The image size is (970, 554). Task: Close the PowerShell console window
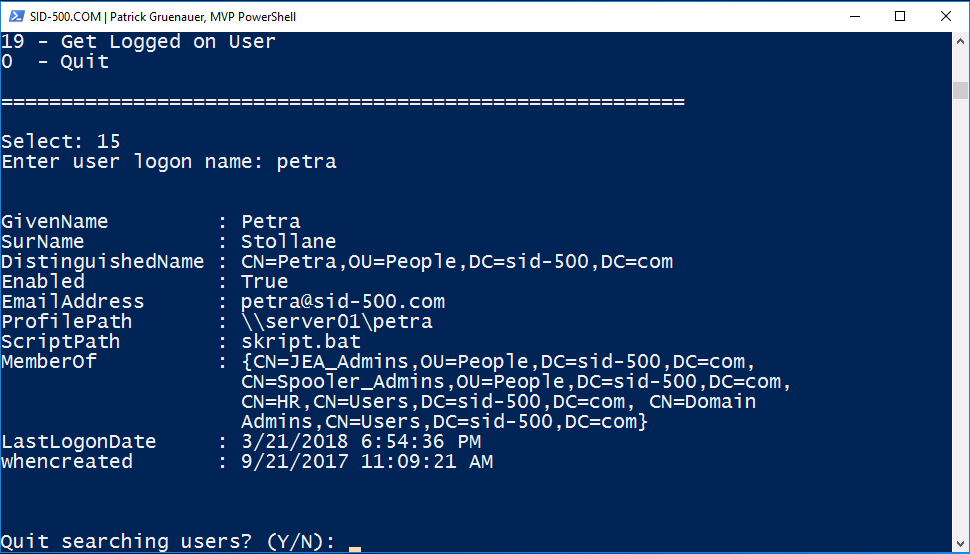click(945, 17)
